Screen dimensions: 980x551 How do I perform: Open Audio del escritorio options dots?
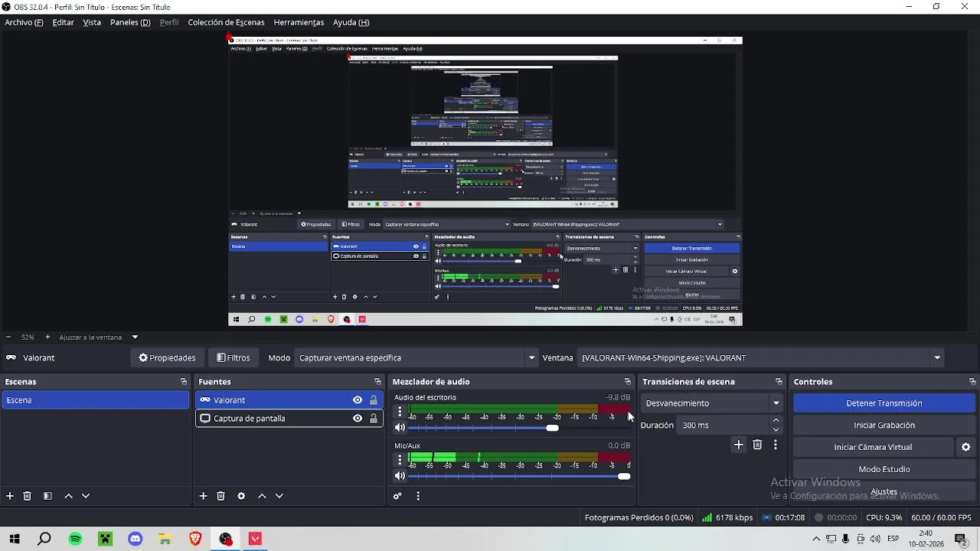[399, 412]
